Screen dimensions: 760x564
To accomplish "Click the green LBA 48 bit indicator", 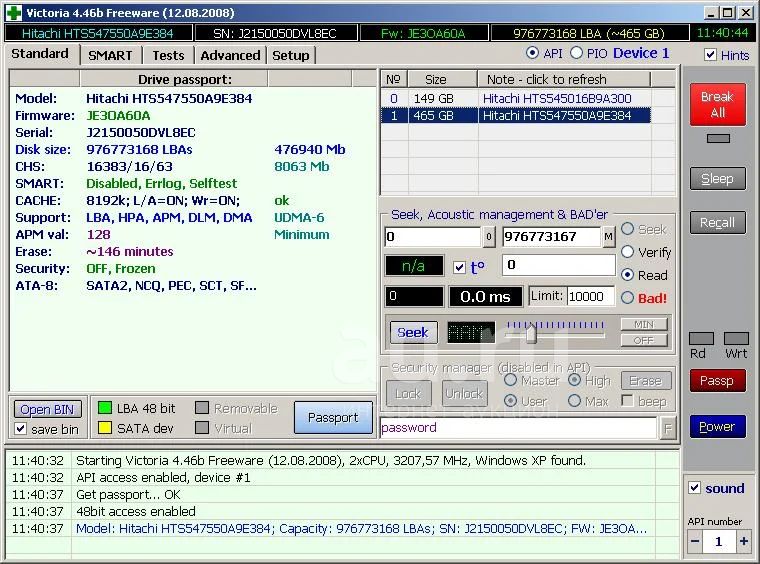I will point(105,408).
